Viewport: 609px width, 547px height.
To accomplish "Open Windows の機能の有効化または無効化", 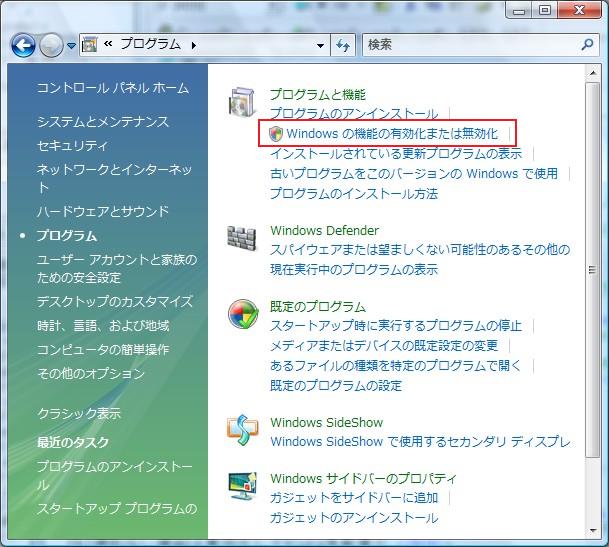I will click(x=392, y=134).
